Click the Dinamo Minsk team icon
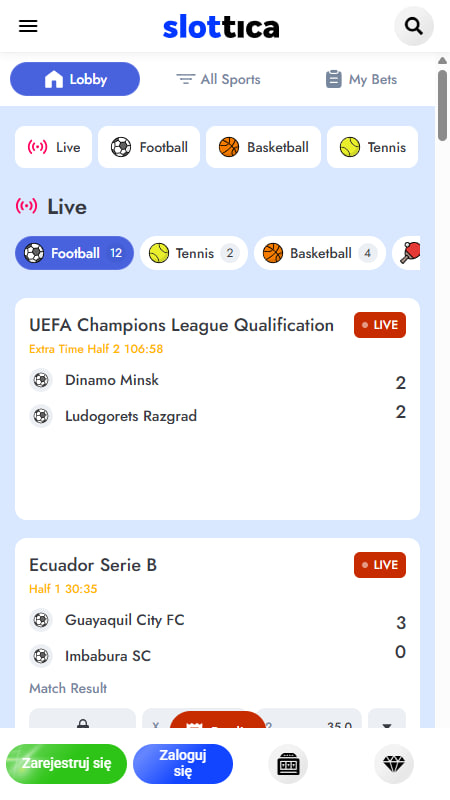450x800 pixels. pos(41,380)
